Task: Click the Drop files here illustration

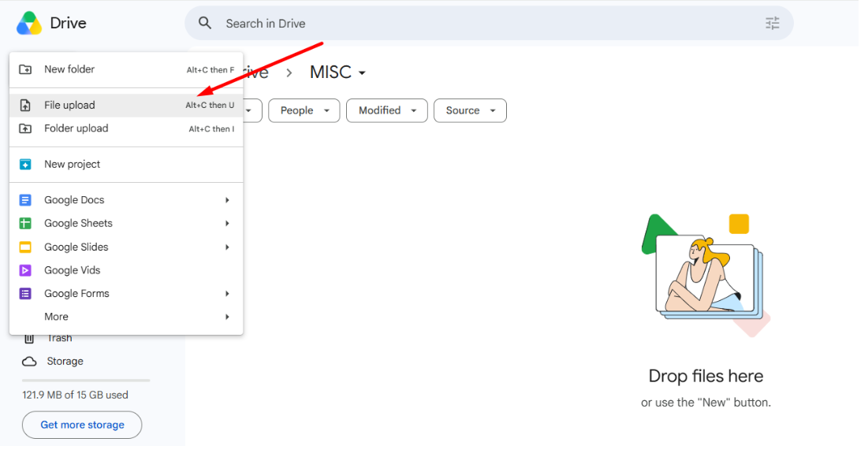Action: tap(706, 275)
